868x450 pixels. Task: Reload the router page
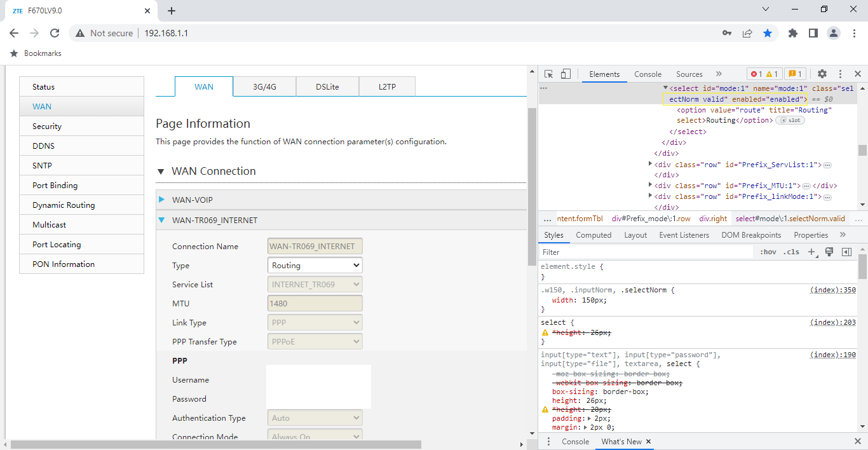click(55, 33)
